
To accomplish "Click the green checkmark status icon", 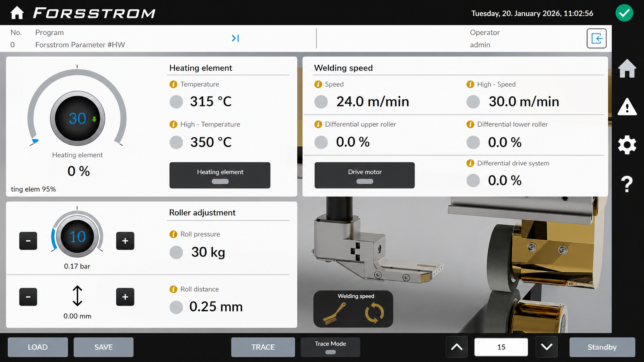I will (x=624, y=13).
